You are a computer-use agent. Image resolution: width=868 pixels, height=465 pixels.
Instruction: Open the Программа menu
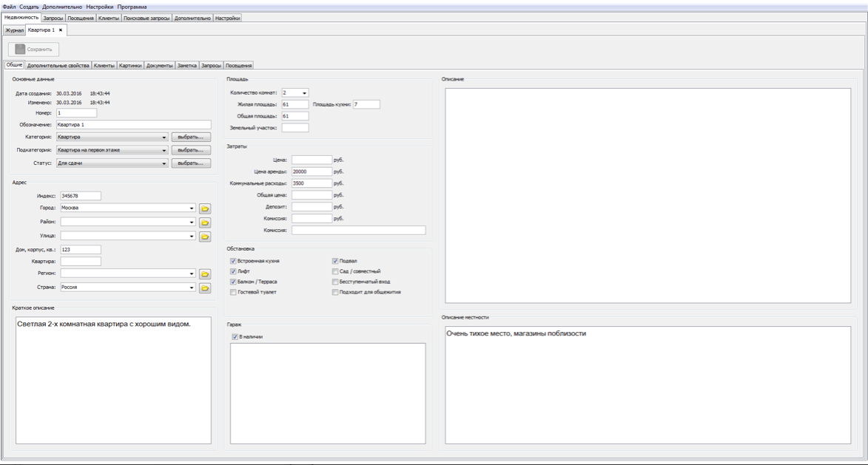coord(132,7)
